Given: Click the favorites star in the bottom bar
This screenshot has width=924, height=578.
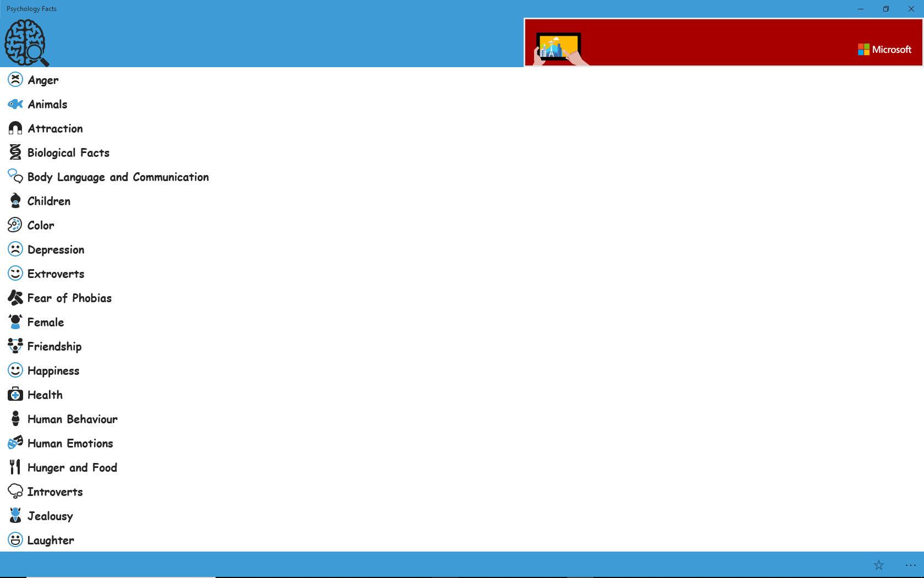Looking at the screenshot, I should [x=878, y=565].
